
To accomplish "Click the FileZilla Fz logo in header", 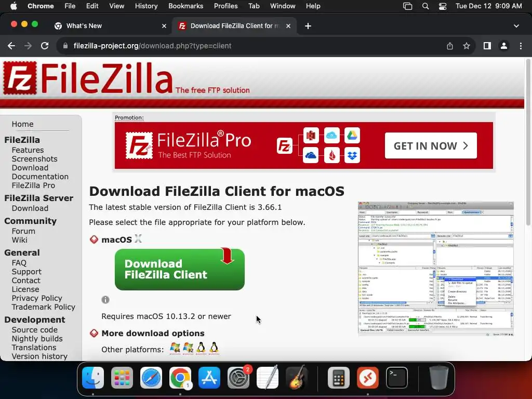I will click(20, 78).
